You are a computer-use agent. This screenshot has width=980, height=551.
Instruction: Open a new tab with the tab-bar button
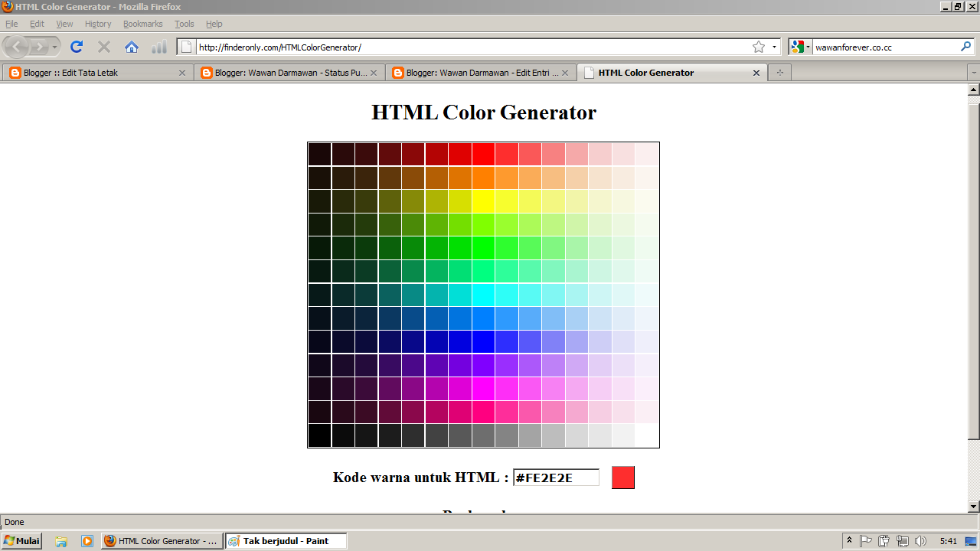click(x=780, y=73)
